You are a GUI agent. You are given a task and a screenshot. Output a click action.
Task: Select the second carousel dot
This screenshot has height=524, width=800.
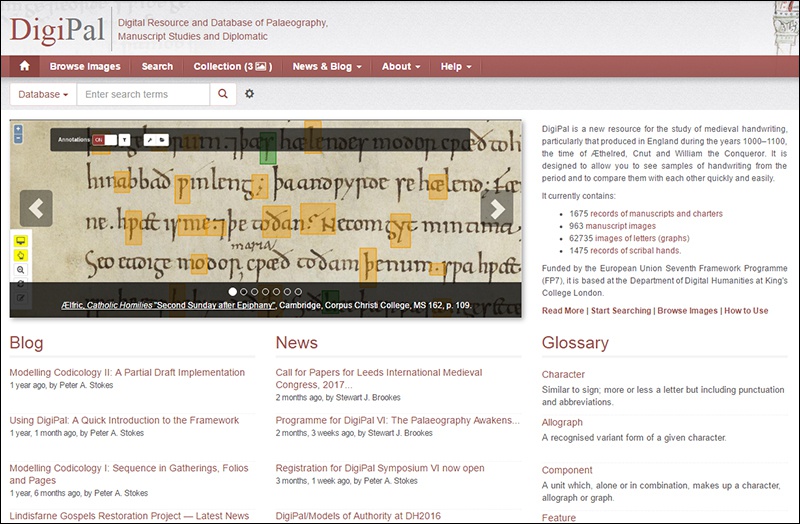click(243, 292)
